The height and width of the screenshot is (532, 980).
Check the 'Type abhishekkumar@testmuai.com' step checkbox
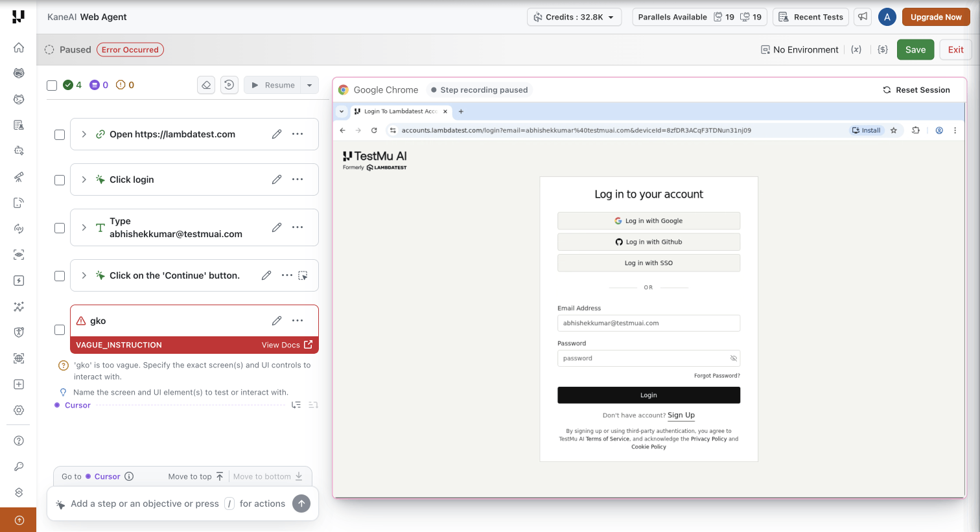pos(60,228)
